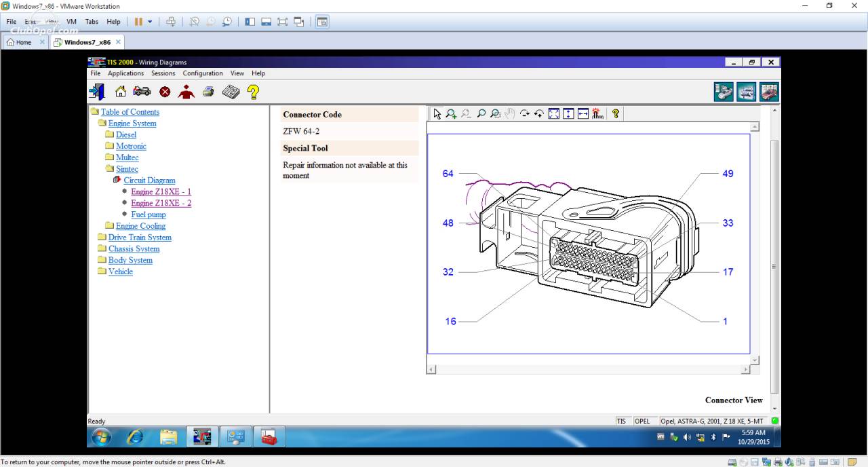The image size is (868, 467).
Task: Open VMware snapshot manager icon
Action: click(x=227, y=22)
